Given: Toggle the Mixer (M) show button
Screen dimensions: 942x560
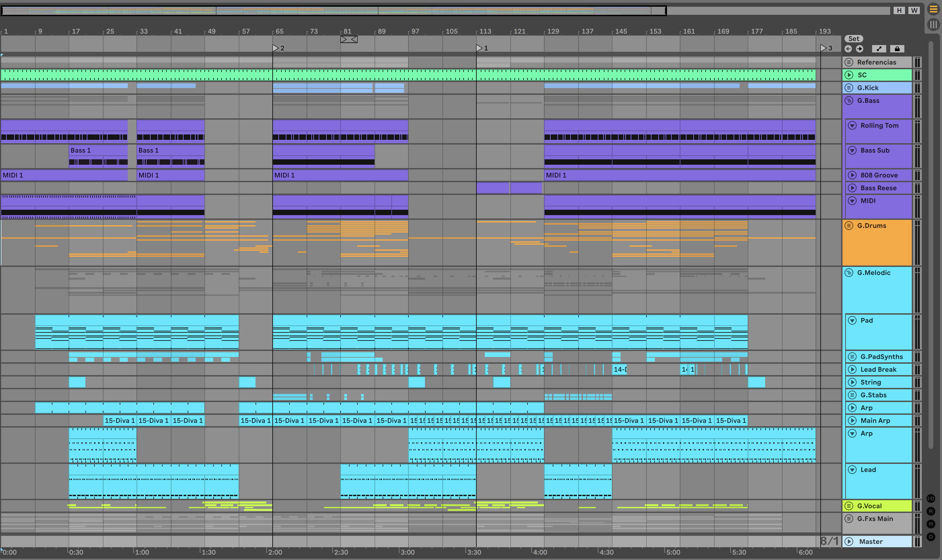Looking at the screenshot, I should pos(931,524).
